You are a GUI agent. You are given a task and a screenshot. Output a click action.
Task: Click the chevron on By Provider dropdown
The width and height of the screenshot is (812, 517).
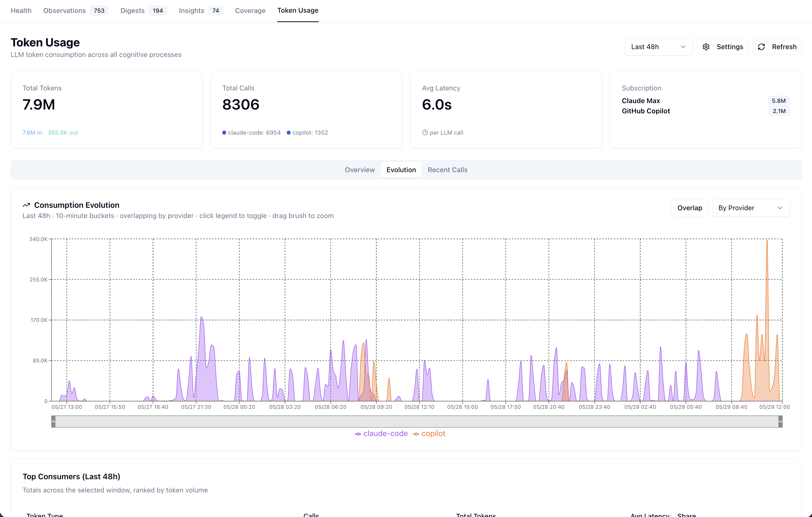click(780, 208)
